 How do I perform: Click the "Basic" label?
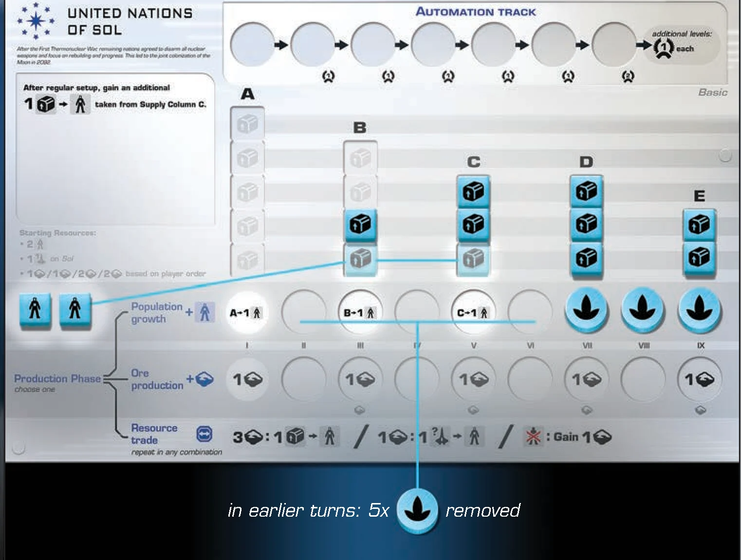pos(713,93)
